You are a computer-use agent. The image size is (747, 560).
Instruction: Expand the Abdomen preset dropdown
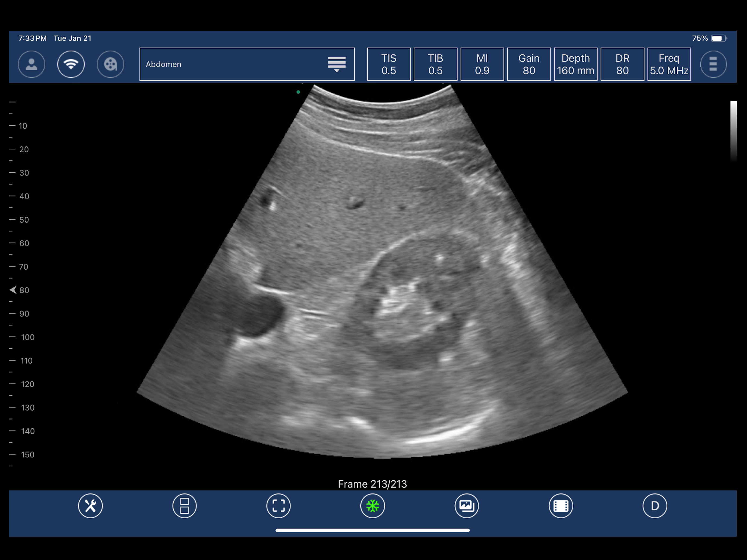247,64
